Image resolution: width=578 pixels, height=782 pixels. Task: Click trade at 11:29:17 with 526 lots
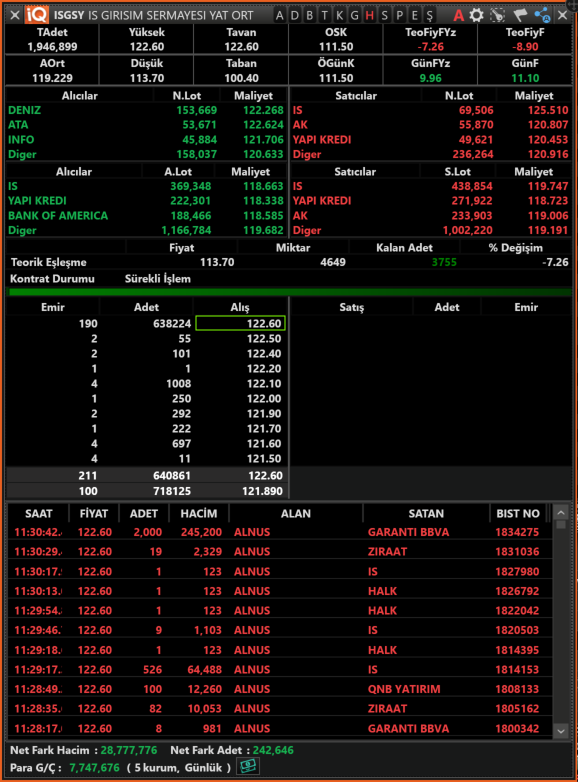click(279, 669)
